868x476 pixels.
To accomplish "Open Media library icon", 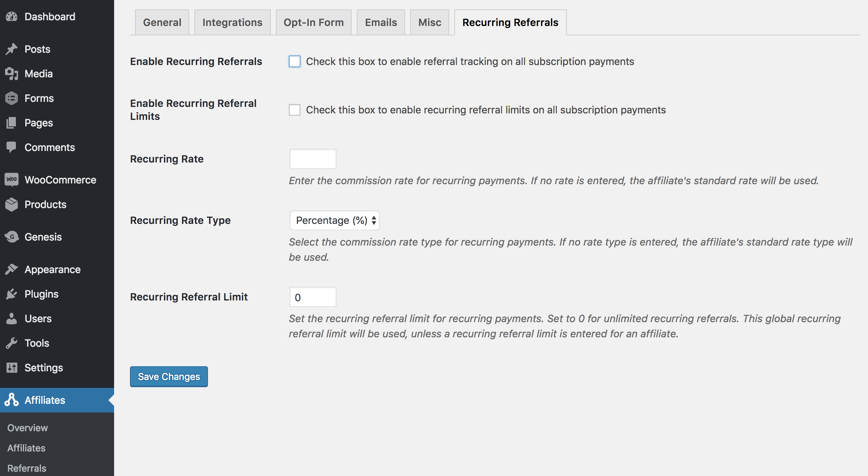I will (x=12, y=74).
